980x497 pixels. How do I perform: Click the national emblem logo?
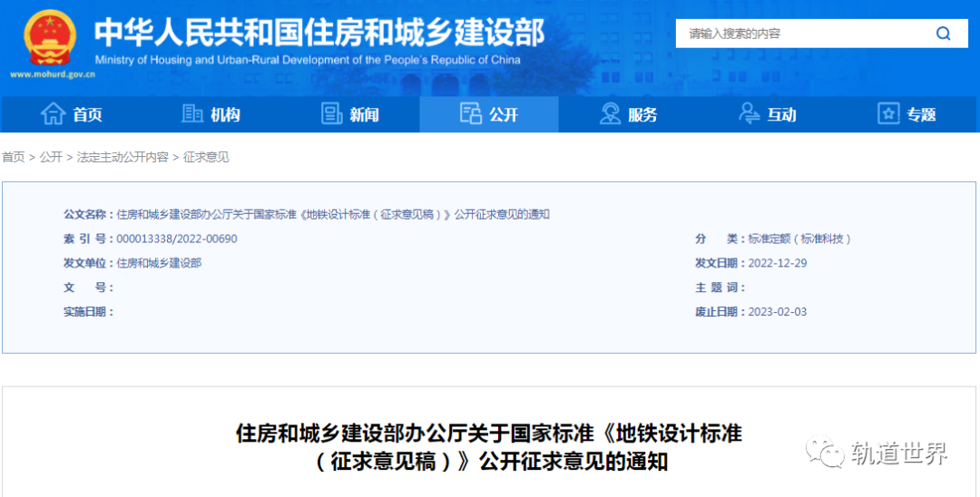click(x=51, y=37)
